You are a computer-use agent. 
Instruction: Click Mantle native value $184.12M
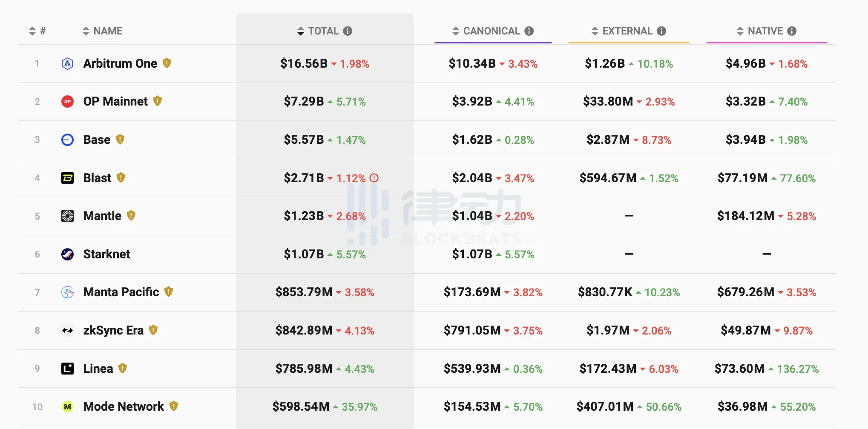tap(745, 216)
